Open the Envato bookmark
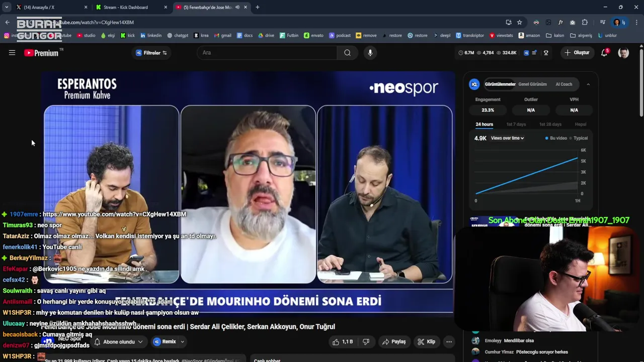This screenshot has height=362, width=644. (313, 36)
